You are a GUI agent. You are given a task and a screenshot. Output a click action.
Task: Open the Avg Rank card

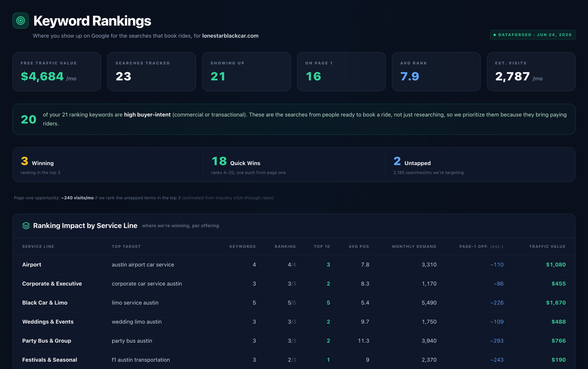pyautogui.click(x=436, y=72)
